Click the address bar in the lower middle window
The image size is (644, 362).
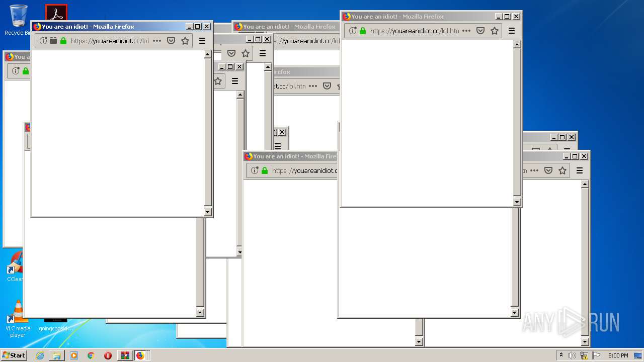click(x=304, y=170)
